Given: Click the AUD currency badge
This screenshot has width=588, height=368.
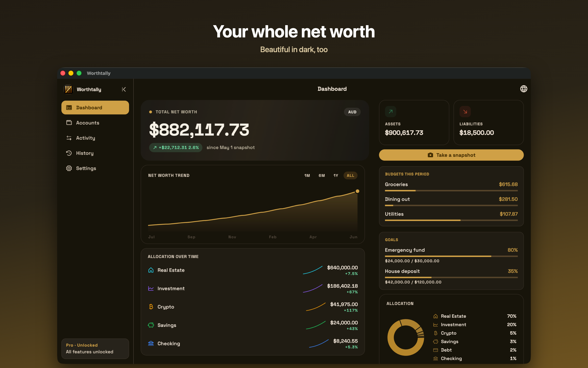Looking at the screenshot, I should (x=352, y=112).
